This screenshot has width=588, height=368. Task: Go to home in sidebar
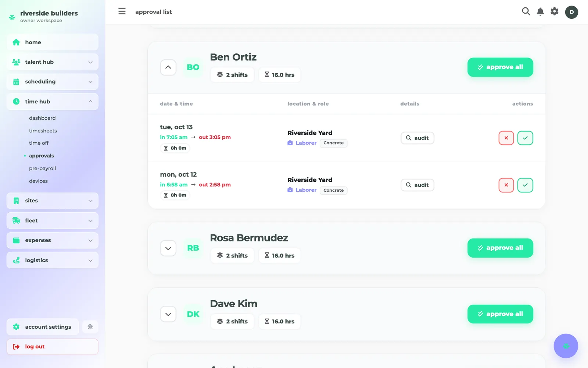coord(53,42)
